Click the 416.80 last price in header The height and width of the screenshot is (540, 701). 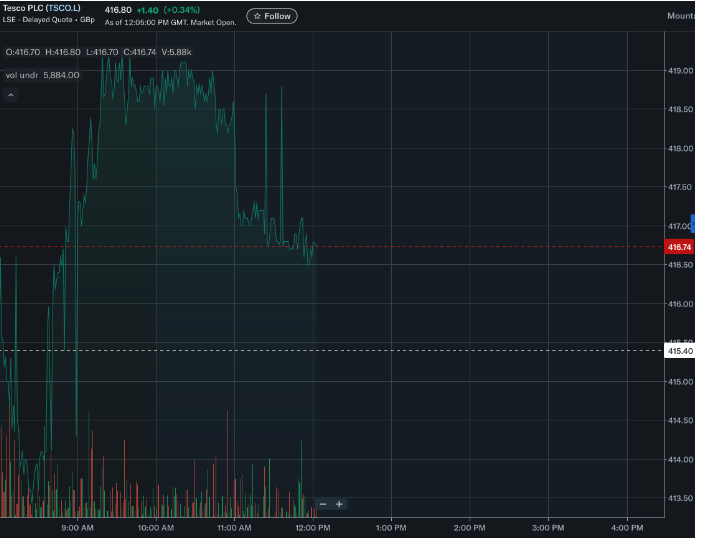(118, 9)
